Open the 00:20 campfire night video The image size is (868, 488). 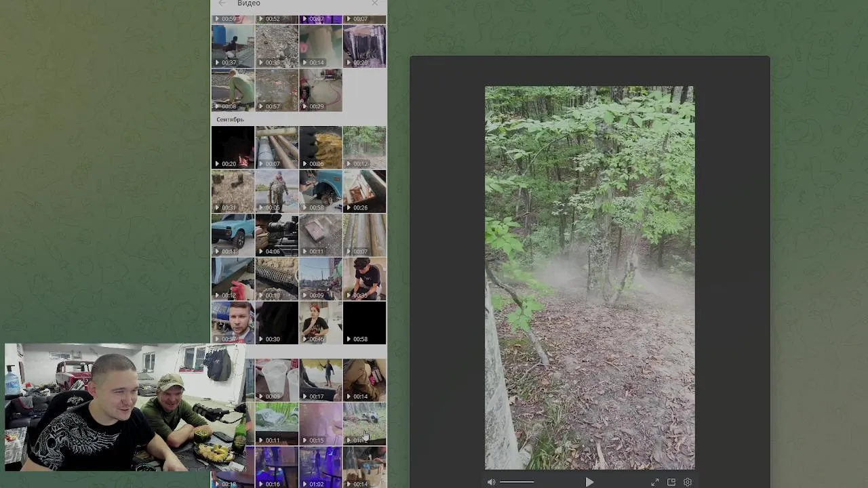click(233, 147)
